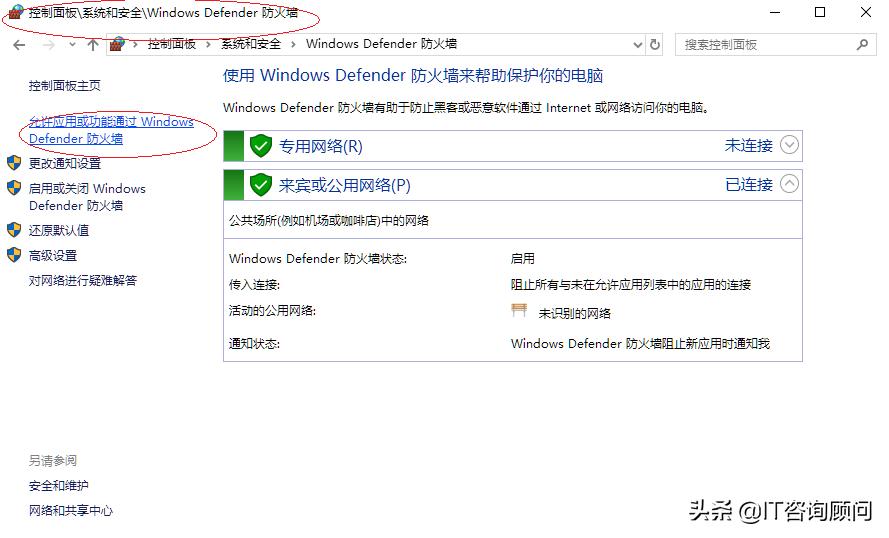Viewport: 889px width, 538px height.
Task: Click green shield icon of 专用网络
Action: click(x=261, y=146)
